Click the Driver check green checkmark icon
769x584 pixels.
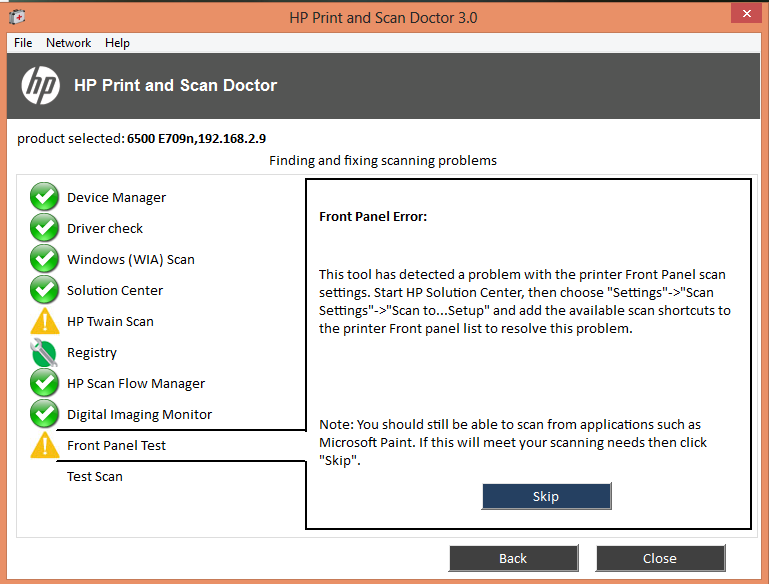45,229
